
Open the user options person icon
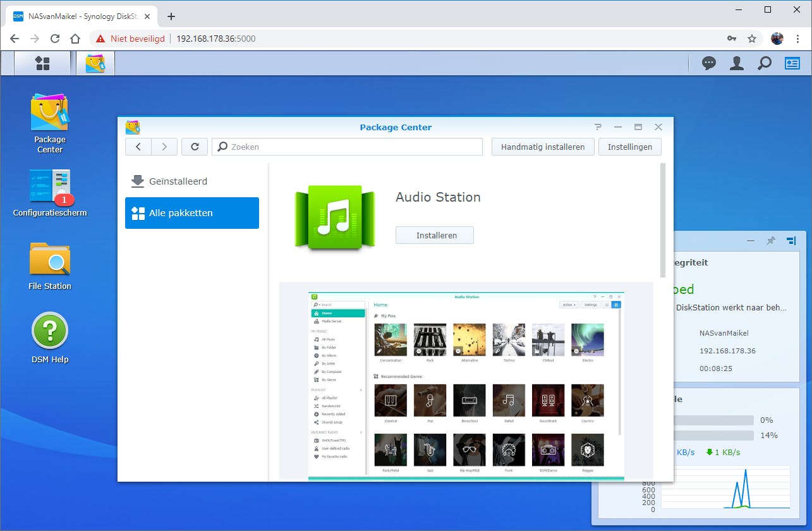tap(737, 63)
